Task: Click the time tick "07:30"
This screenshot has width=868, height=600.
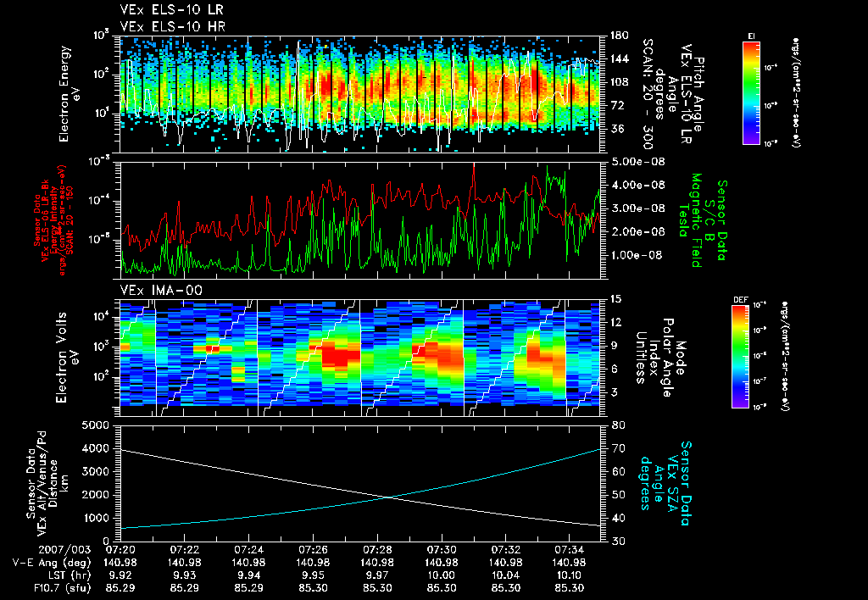Action: click(x=442, y=550)
